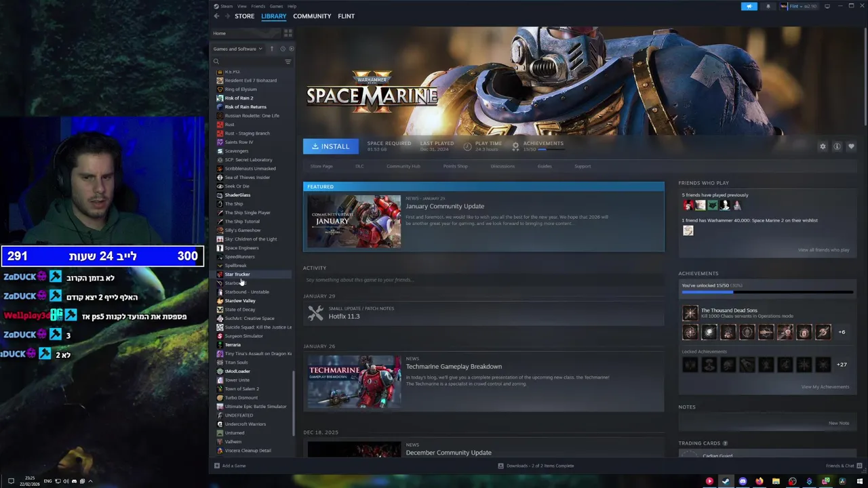Open announcements megaphone icon
The height and width of the screenshot is (488, 868).
point(749,6)
